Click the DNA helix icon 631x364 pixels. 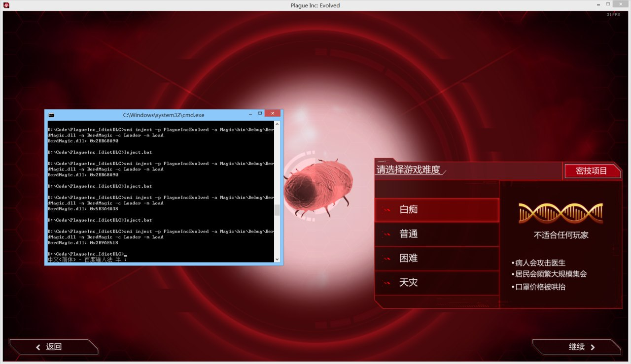pos(561,213)
